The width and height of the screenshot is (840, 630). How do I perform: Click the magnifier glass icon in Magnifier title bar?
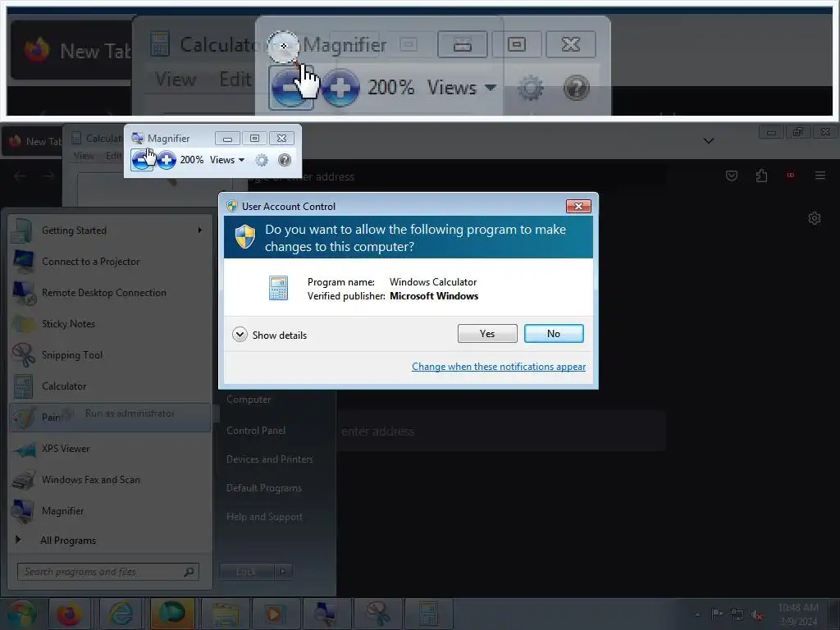tap(138, 138)
